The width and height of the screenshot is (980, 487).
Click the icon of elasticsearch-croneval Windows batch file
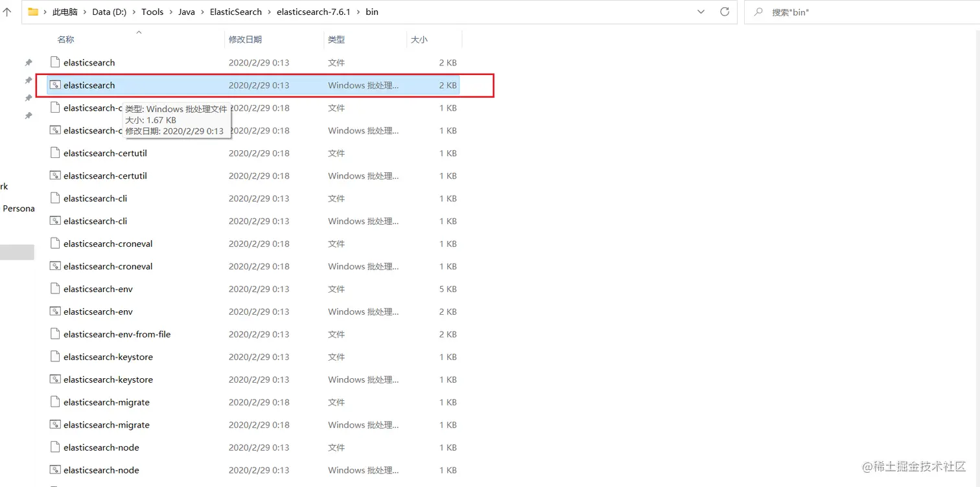pos(55,266)
